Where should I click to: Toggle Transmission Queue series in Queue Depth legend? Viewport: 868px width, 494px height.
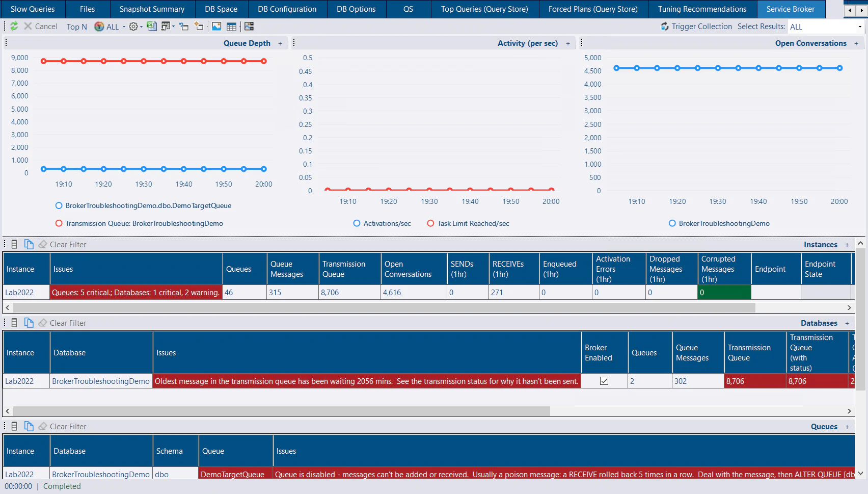click(x=139, y=223)
